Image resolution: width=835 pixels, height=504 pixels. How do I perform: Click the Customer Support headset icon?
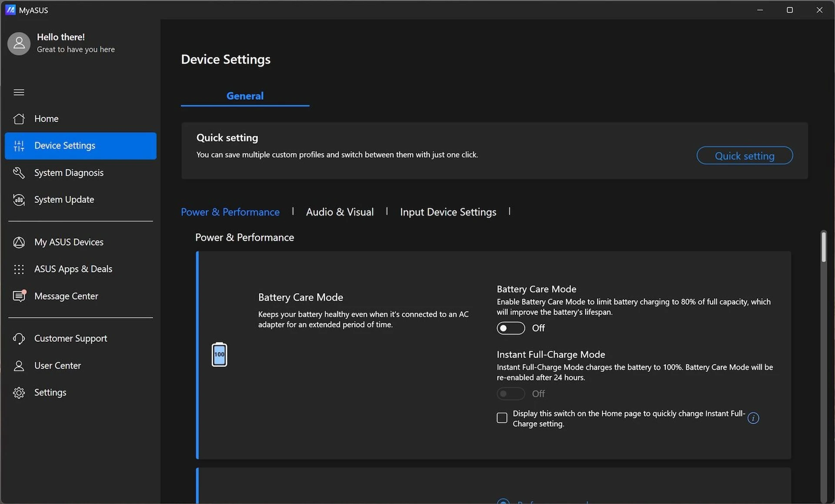point(19,338)
